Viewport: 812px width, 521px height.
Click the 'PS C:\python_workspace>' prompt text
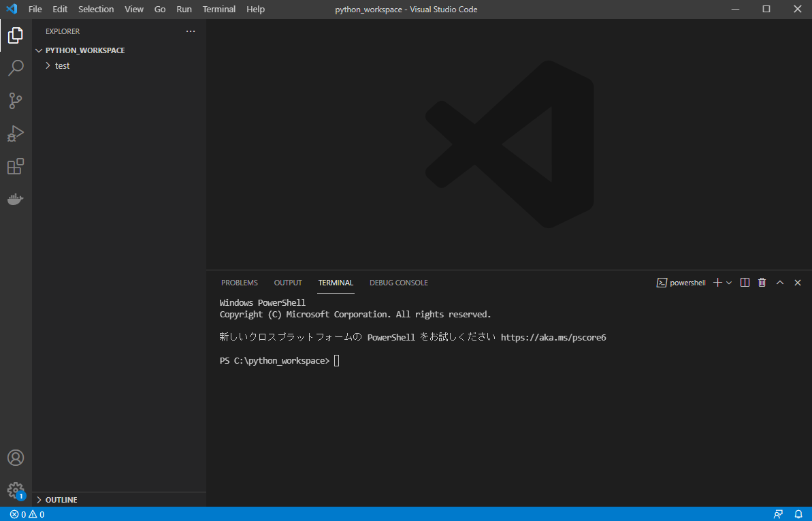[274, 361]
